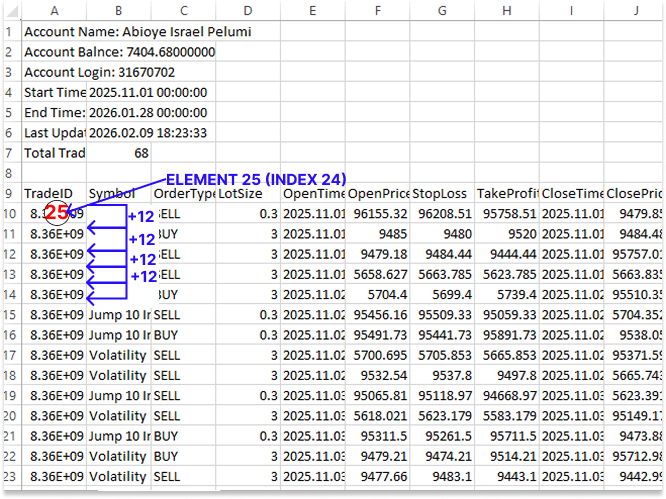The height and width of the screenshot is (499, 666).
Task: Click TakeProfit value 95758.51
Action: [x=507, y=214]
